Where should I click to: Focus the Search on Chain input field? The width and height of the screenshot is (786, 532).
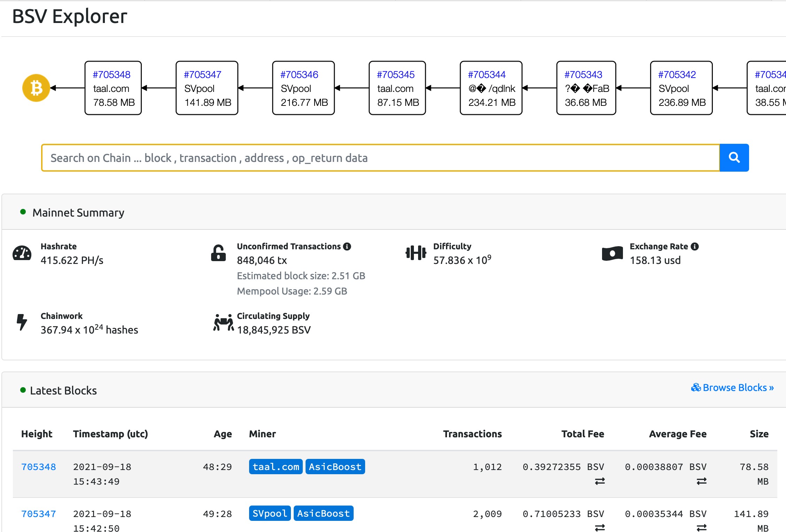[x=380, y=158]
